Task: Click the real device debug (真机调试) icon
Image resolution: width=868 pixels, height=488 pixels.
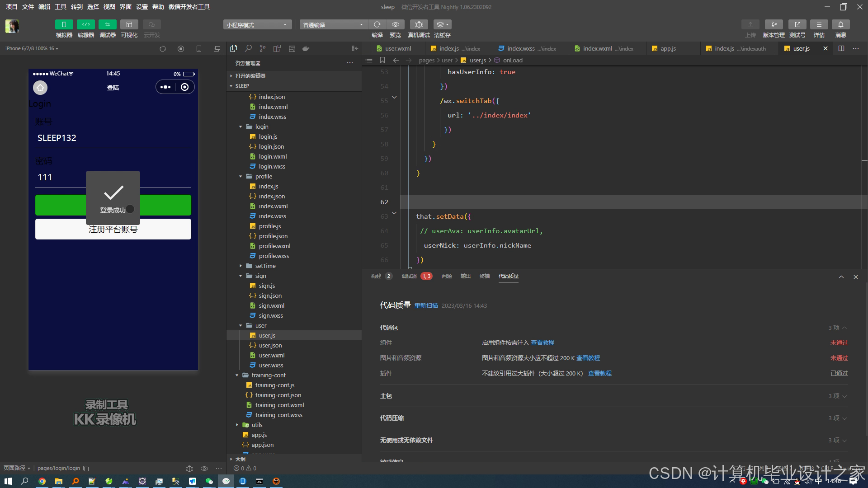Action: coord(419,24)
